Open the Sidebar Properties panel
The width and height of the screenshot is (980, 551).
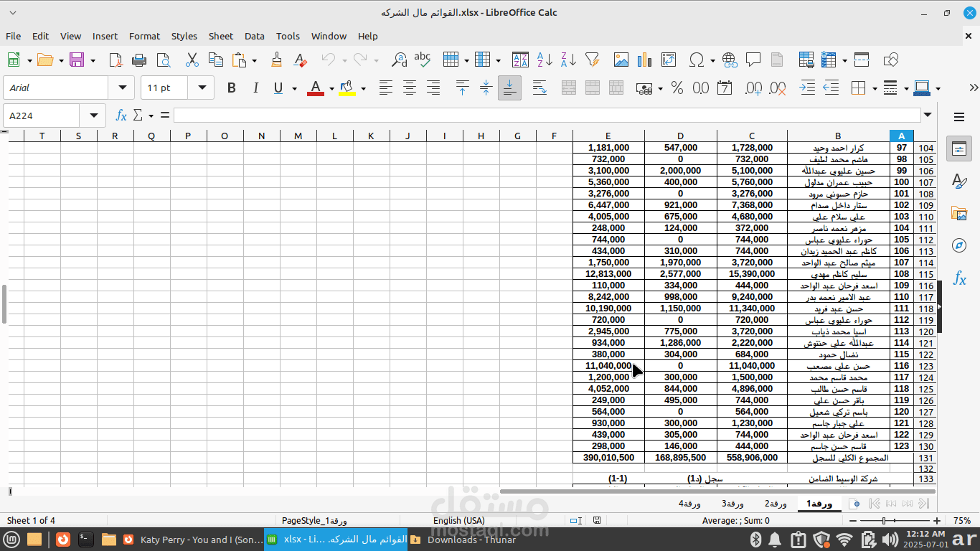click(x=959, y=149)
